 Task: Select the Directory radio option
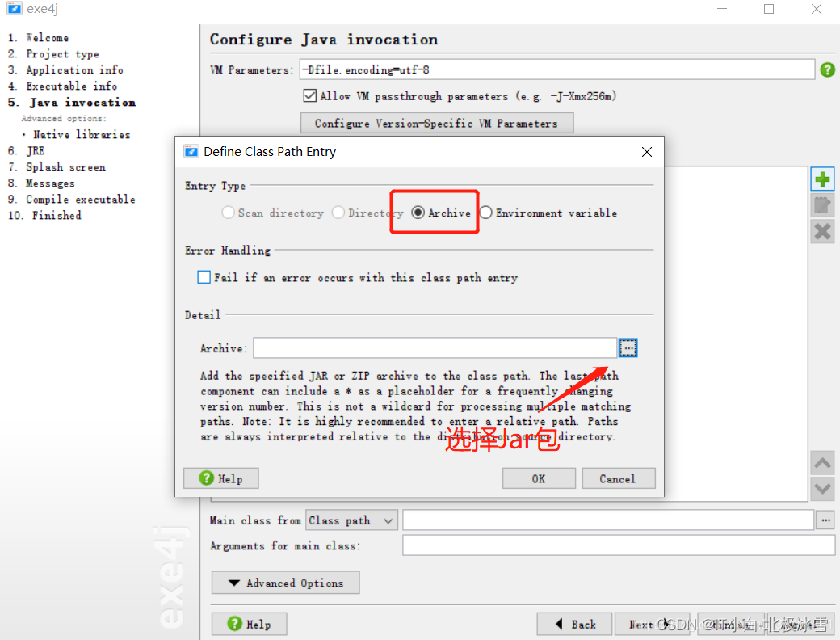click(367, 213)
